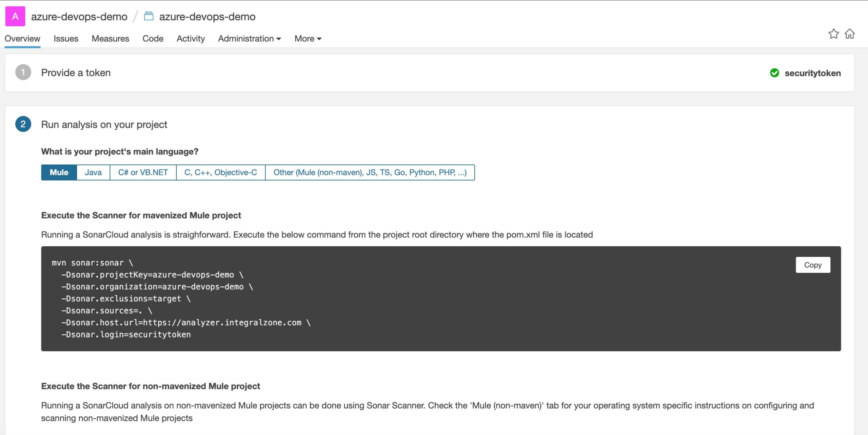Open the Issues tab
868x435 pixels.
click(66, 39)
